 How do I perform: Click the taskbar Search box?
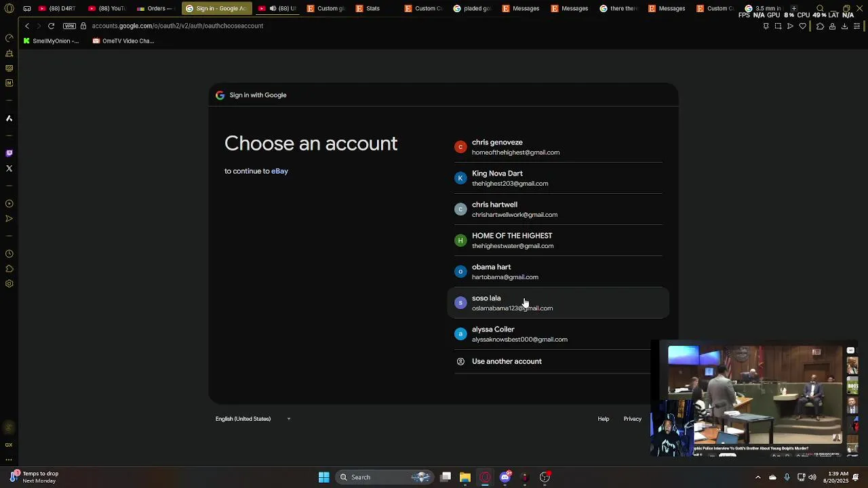384,477
